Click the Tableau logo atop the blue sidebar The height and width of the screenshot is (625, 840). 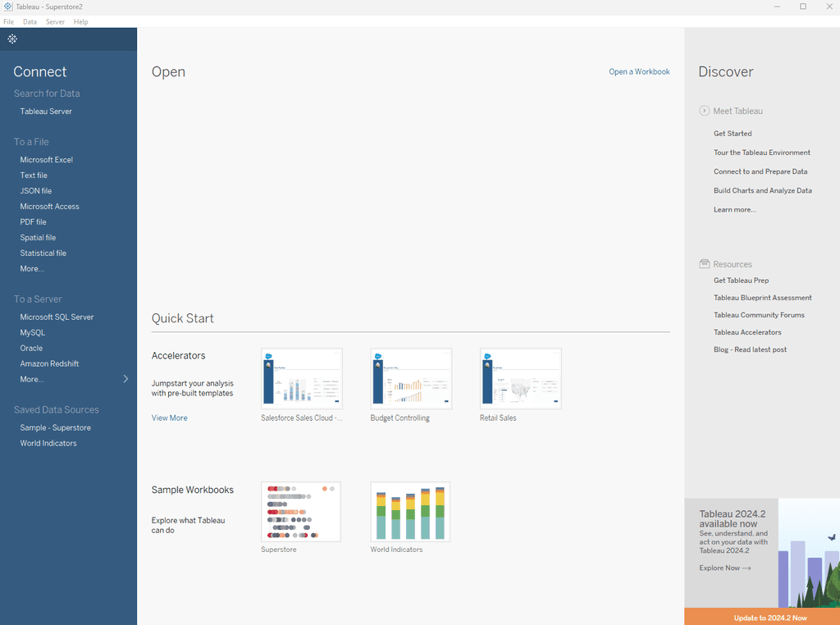coord(12,39)
